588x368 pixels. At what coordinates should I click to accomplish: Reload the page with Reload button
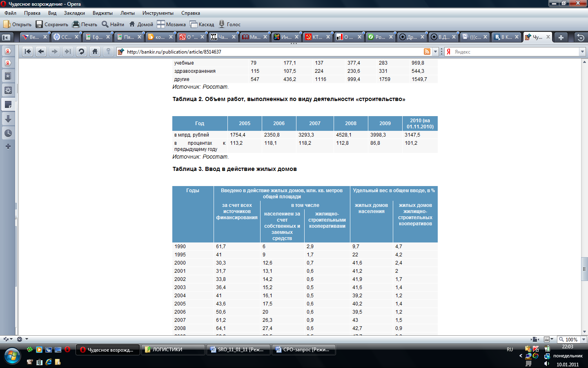pyautogui.click(x=81, y=52)
